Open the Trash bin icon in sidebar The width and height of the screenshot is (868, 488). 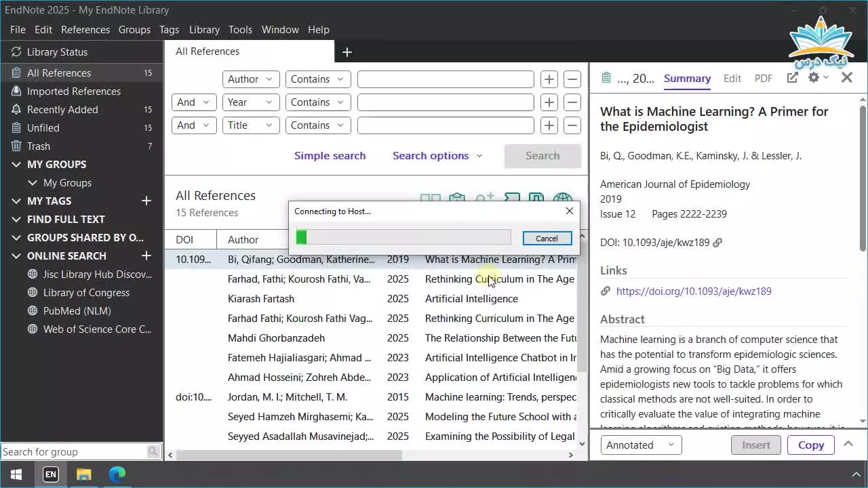[16, 146]
